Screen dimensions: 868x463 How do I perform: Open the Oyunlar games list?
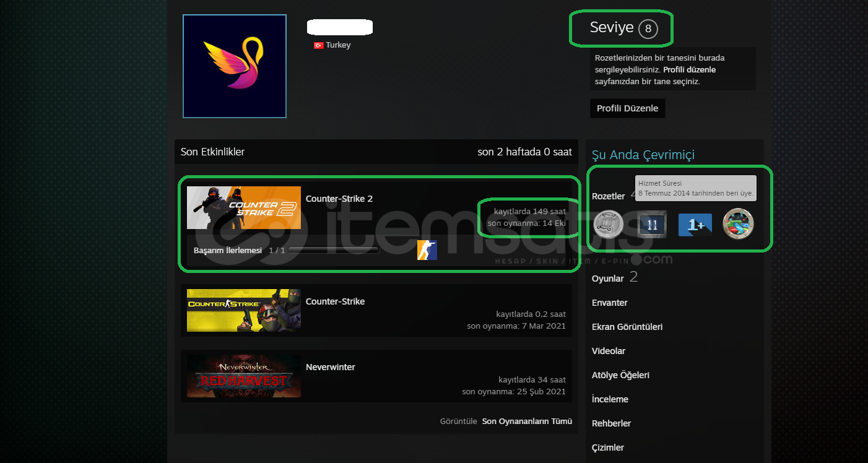pos(608,279)
